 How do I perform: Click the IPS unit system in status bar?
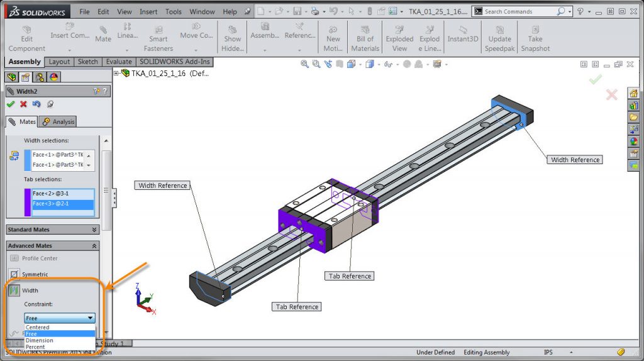pos(548,352)
